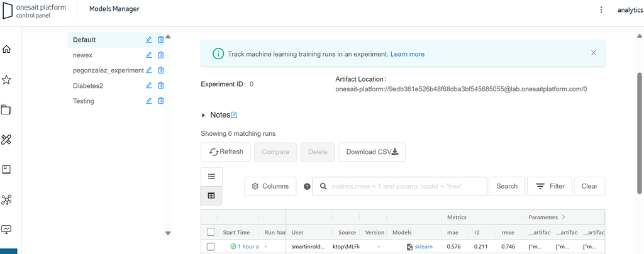
Task: Open the Filter options
Action: pos(550,186)
